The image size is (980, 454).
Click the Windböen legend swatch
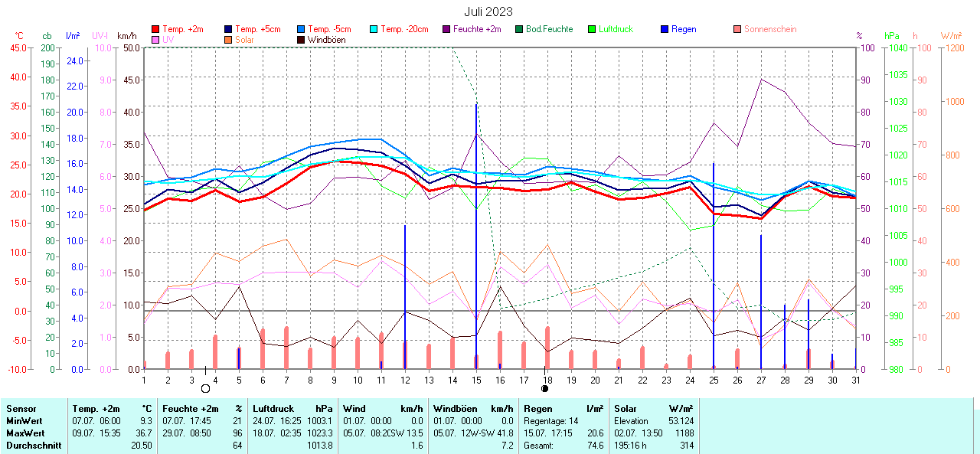click(301, 39)
